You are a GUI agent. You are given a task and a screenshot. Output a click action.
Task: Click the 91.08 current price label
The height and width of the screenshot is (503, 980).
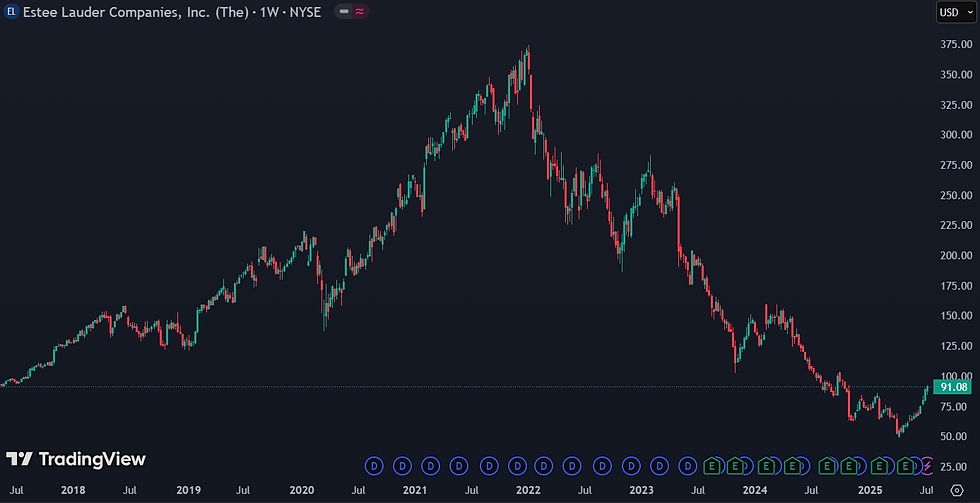952,387
